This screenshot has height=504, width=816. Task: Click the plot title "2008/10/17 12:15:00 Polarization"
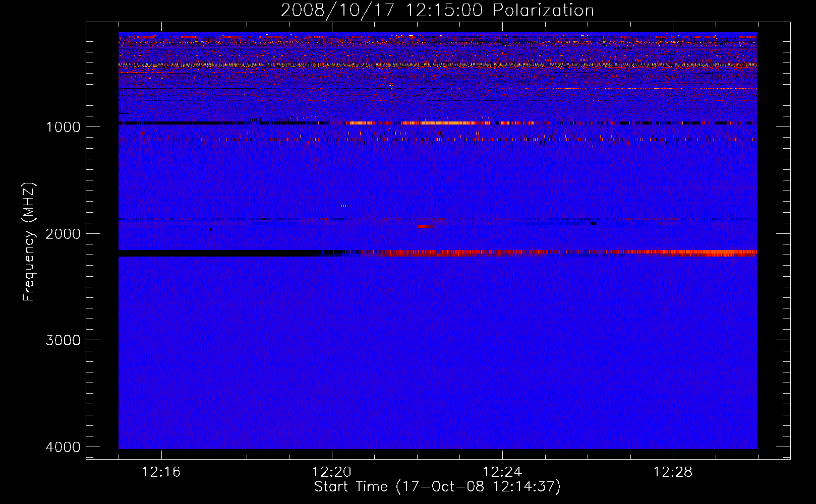pyautogui.click(x=437, y=11)
